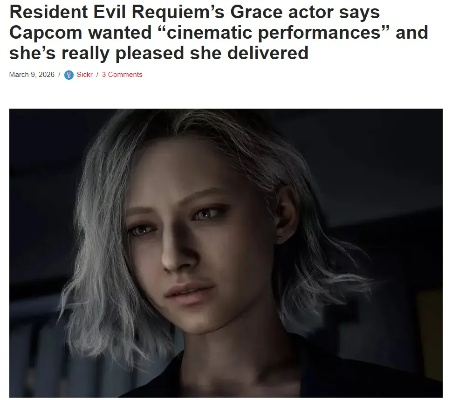This screenshot has height=400, width=459.
Task: Click the March 9, 2026 publish date
Action: point(31,74)
